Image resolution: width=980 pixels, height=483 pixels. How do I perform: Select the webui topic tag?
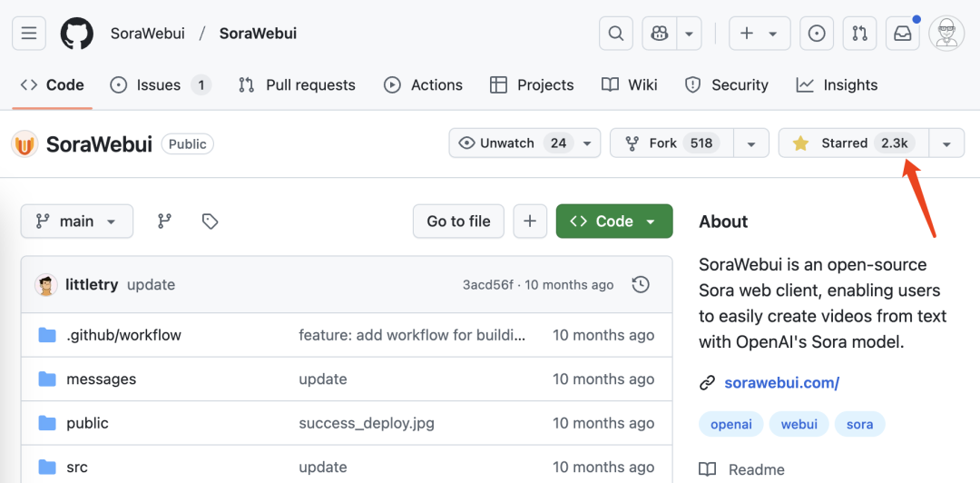[x=799, y=425]
